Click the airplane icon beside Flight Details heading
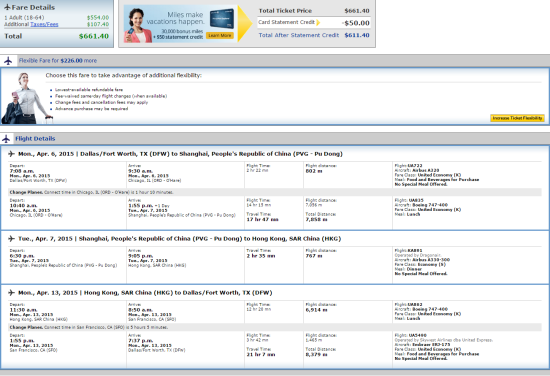The image size is (550, 376). [6, 139]
